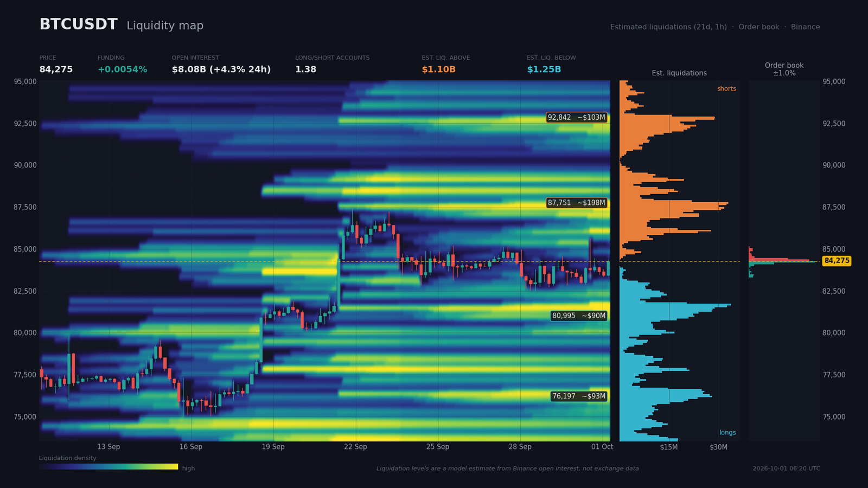The width and height of the screenshot is (868, 488).
Task: Click the left axis 95,000 price label
Action: pyautogui.click(x=25, y=81)
